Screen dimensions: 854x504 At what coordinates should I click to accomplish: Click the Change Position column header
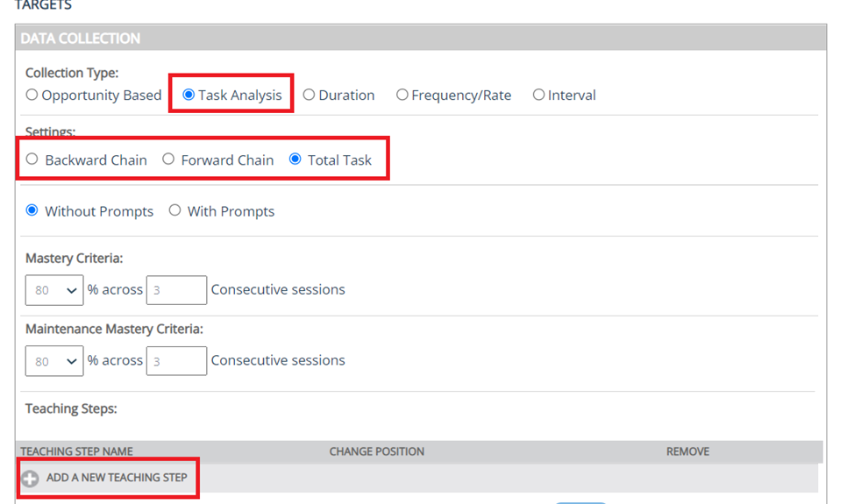pyautogui.click(x=376, y=451)
